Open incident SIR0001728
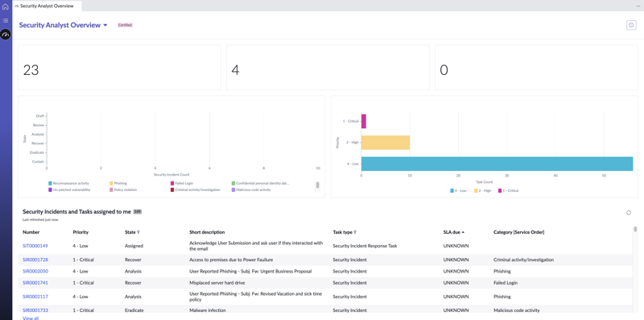 coord(35,260)
